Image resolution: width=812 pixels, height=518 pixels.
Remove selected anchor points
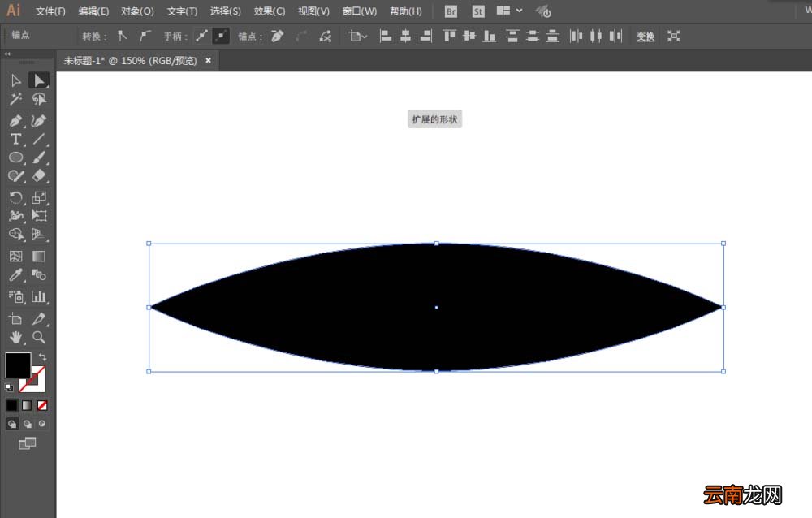point(277,36)
